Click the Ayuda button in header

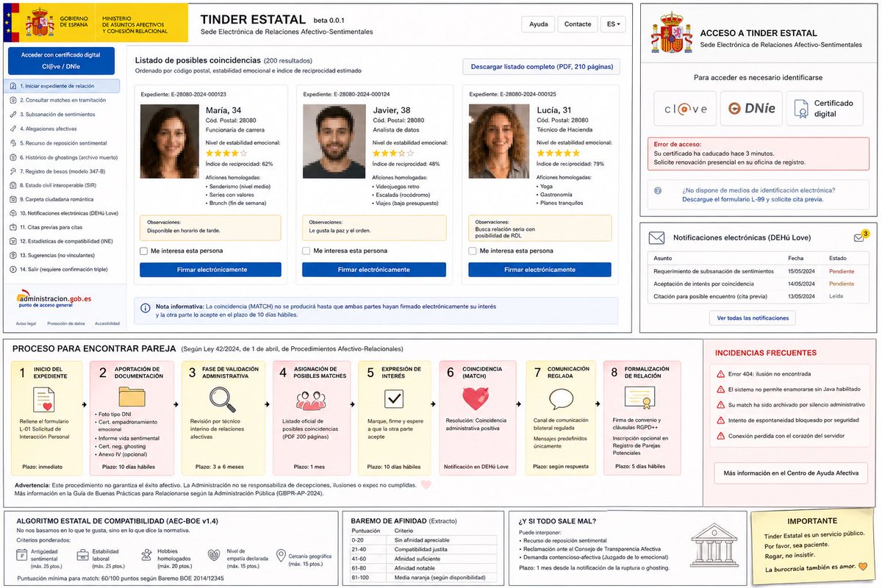pos(538,24)
